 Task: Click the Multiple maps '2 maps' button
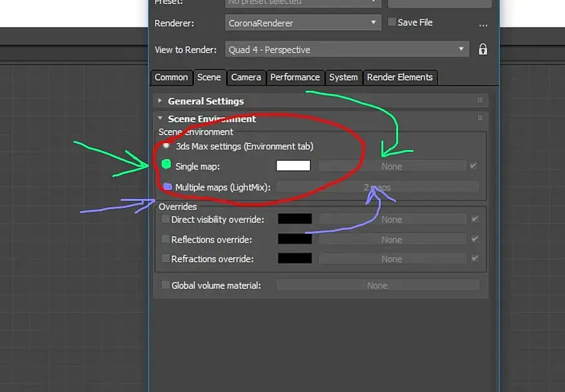(378, 187)
